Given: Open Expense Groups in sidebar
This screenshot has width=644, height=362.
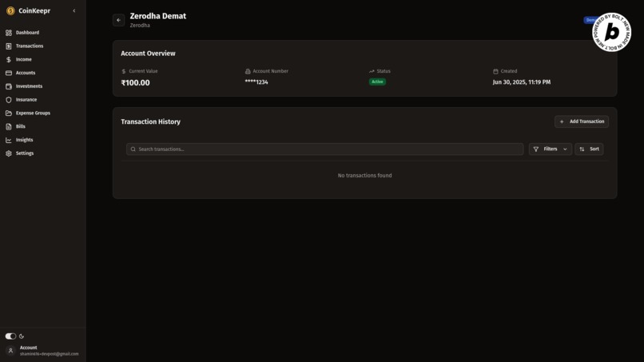Looking at the screenshot, I should click(x=33, y=113).
